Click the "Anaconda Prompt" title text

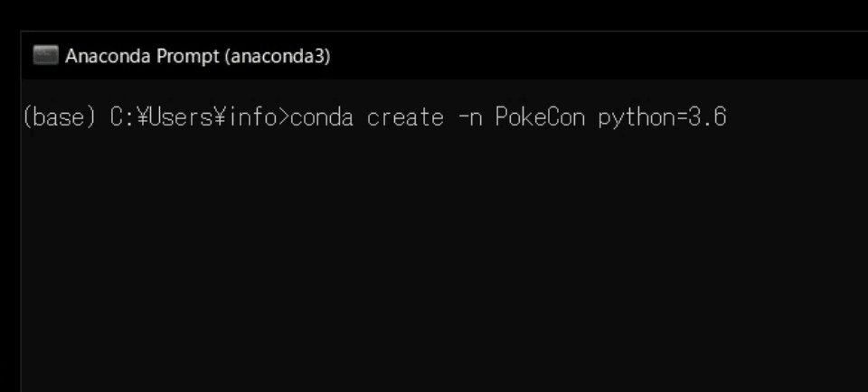click(x=142, y=56)
